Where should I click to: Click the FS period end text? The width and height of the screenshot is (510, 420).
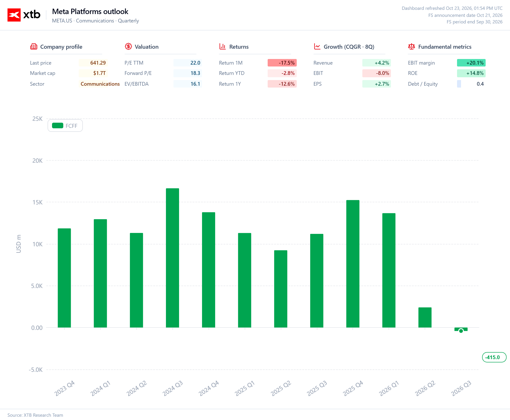coord(475,22)
